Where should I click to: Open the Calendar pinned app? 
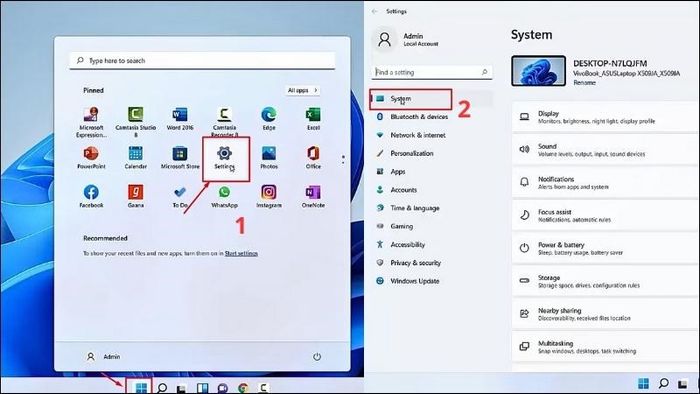(x=136, y=158)
